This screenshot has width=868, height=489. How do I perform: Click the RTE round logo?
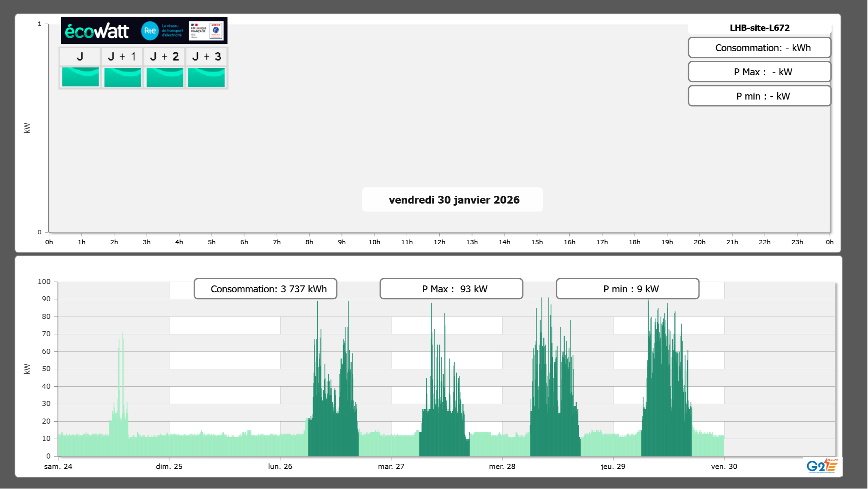point(150,31)
